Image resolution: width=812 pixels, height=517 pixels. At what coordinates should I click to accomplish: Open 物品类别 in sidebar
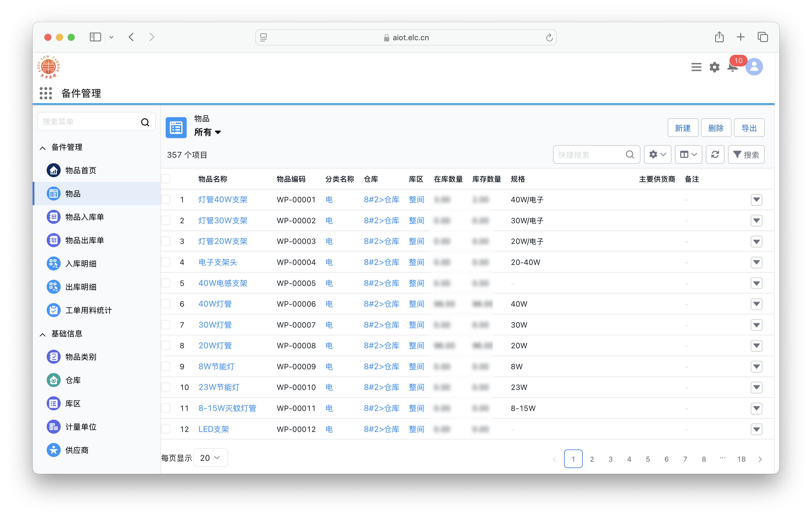(x=97, y=357)
